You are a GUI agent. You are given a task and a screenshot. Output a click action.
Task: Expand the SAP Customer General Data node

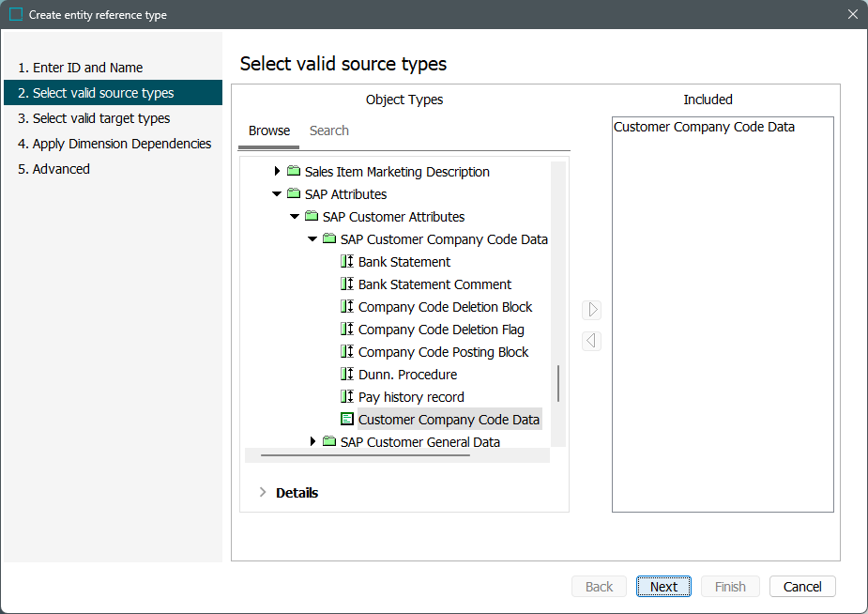pyautogui.click(x=312, y=441)
